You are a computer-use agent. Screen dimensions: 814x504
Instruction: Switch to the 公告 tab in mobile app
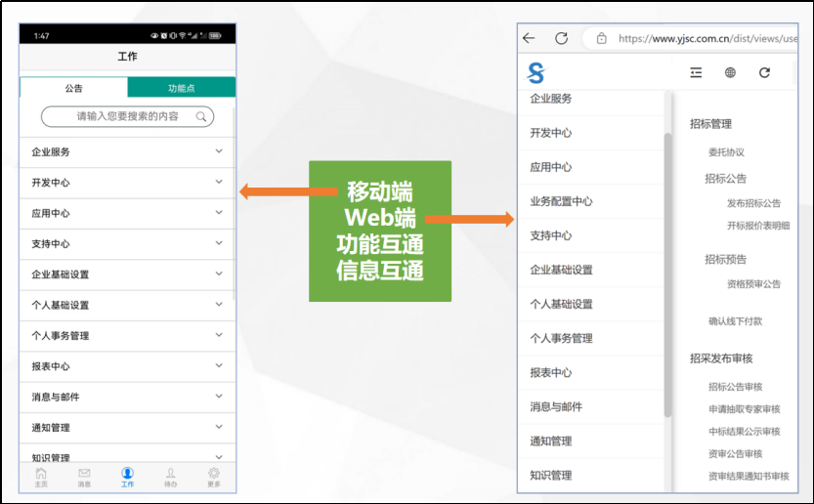pyautogui.click(x=73, y=88)
